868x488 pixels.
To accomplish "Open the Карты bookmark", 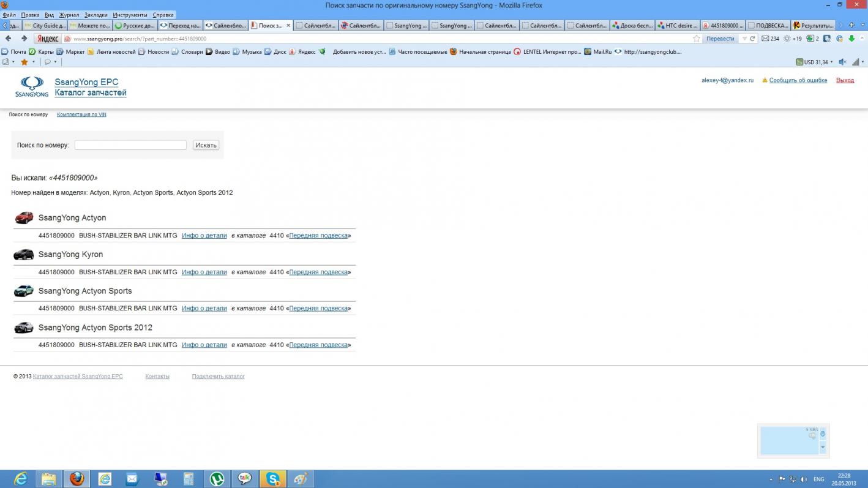I will tap(42, 52).
